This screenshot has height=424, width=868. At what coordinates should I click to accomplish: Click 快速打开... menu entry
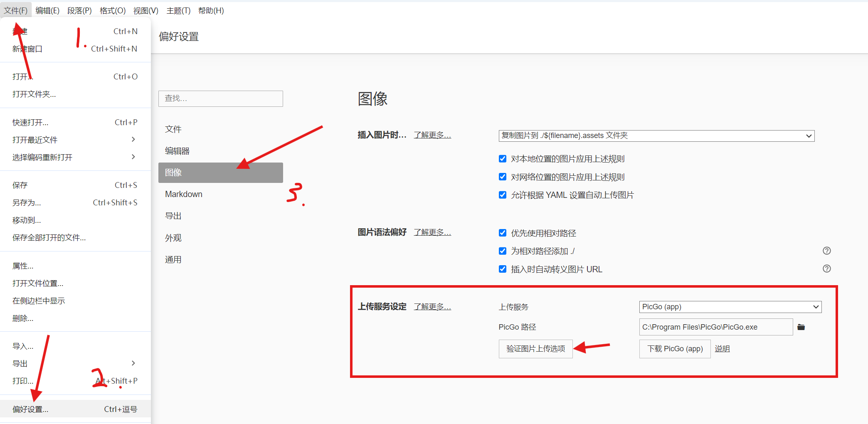point(75,122)
